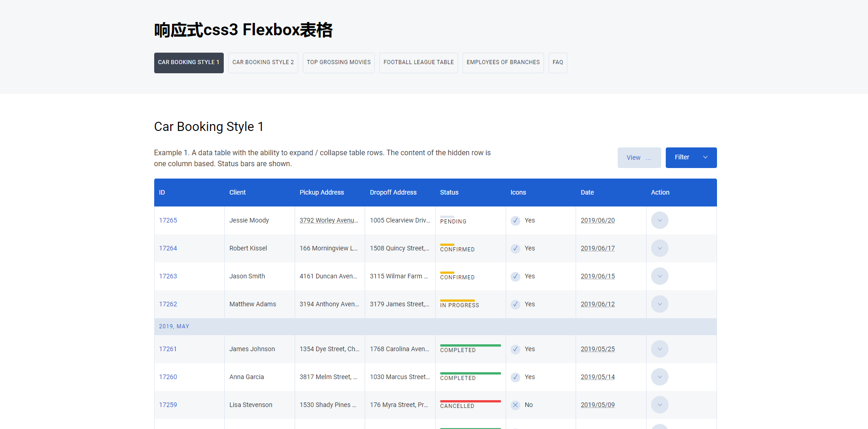Open the Top Grossing Movies tab
Viewport: 868px width, 429px height.
339,63
